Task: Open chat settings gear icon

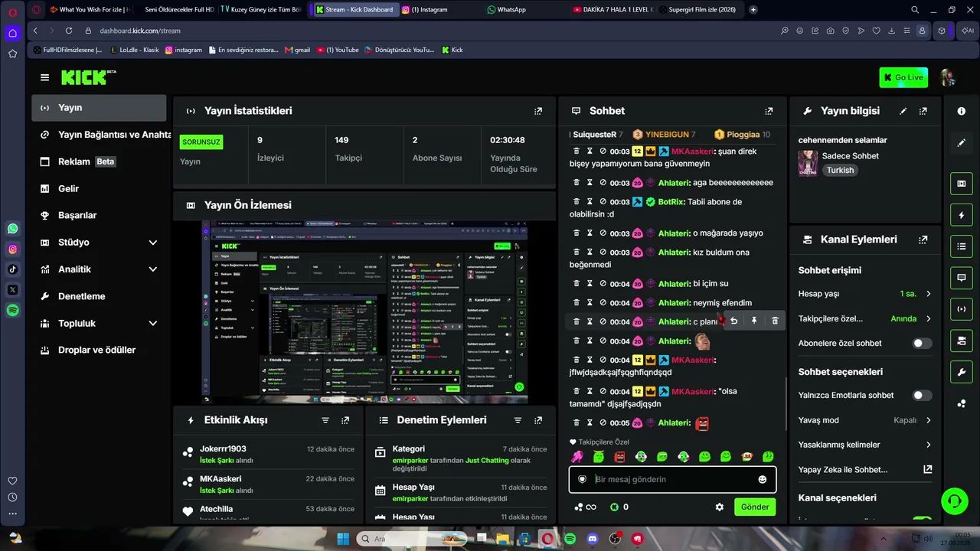Action: coord(720,507)
